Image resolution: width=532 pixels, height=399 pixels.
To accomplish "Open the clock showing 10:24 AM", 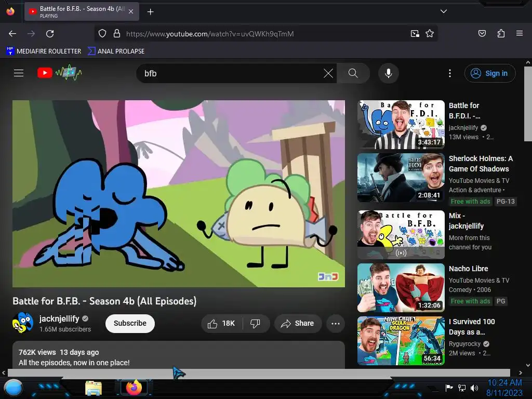I will click(x=504, y=388).
